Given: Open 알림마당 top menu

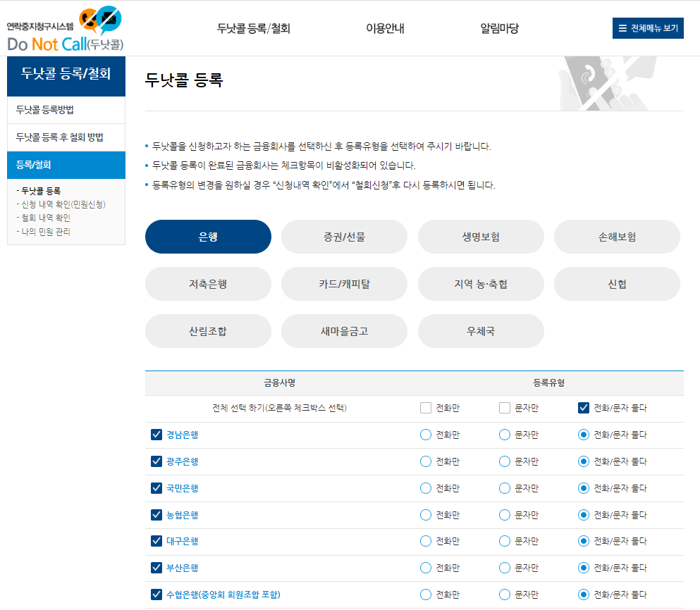Looking at the screenshot, I should 500,29.
